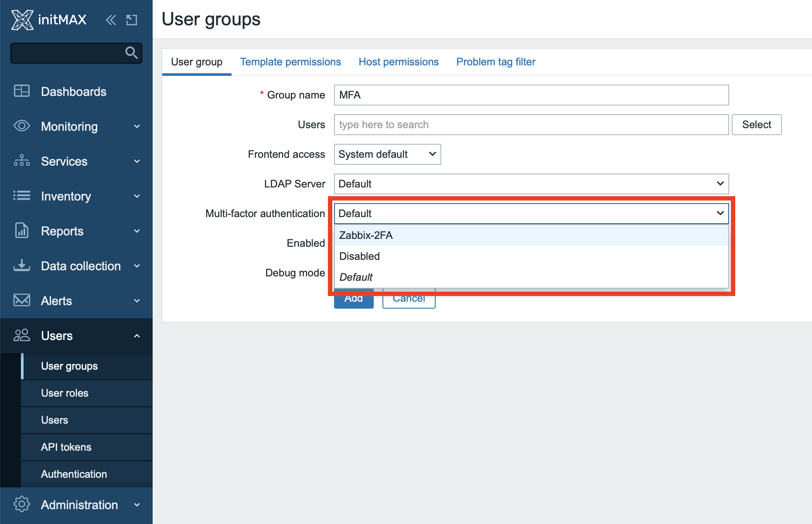Click the search magnifier icon
The width and height of the screenshot is (812, 524).
[131, 53]
